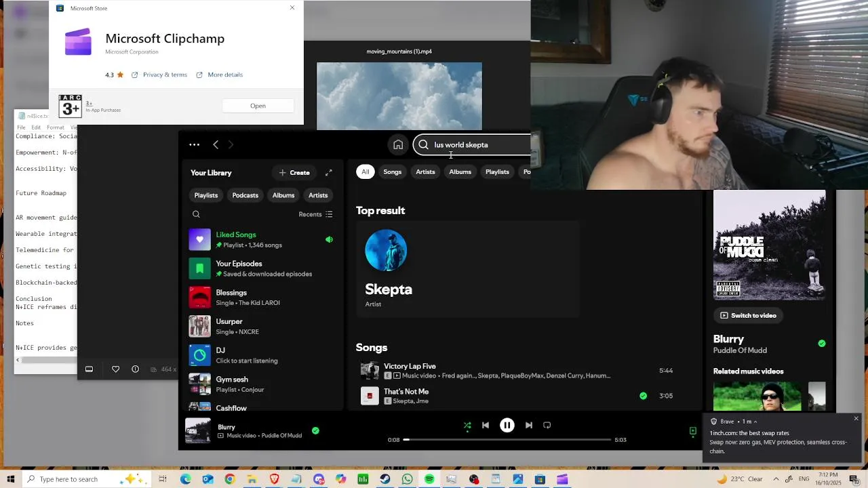The image size is (868, 488).
Task: Click the heart favorite icon in Photos viewer
Action: point(115,369)
